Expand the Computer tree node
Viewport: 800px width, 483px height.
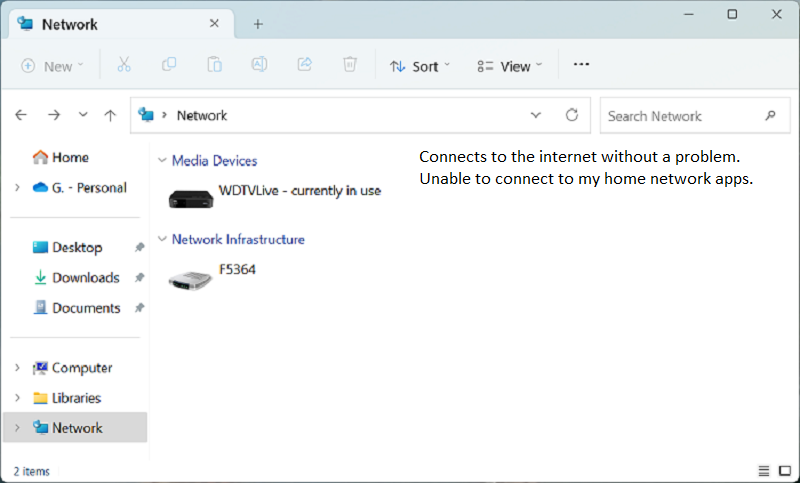[17, 368]
